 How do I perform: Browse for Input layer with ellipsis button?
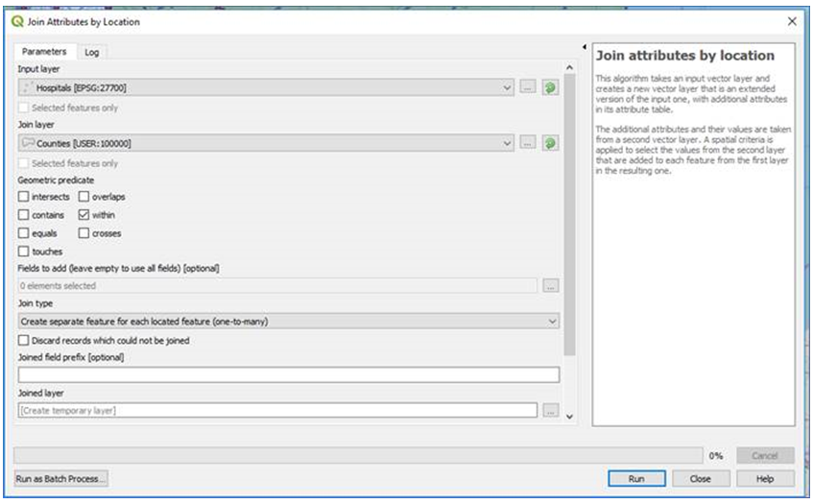tap(528, 87)
